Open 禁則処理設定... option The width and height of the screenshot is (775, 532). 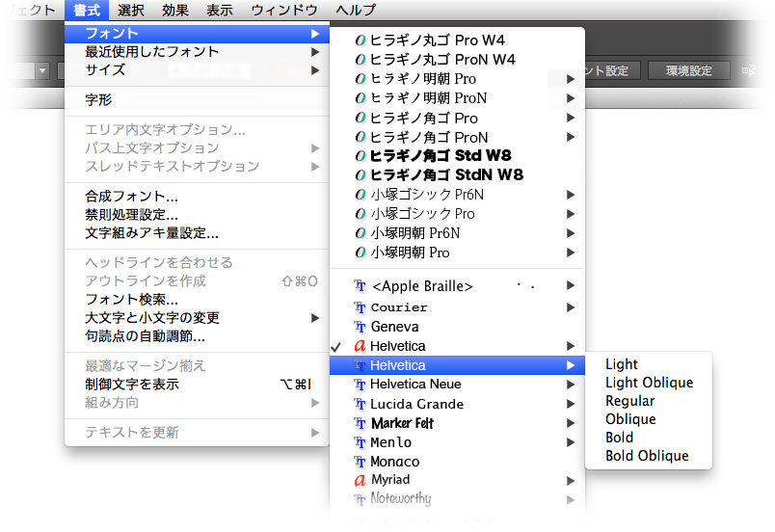point(198,214)
